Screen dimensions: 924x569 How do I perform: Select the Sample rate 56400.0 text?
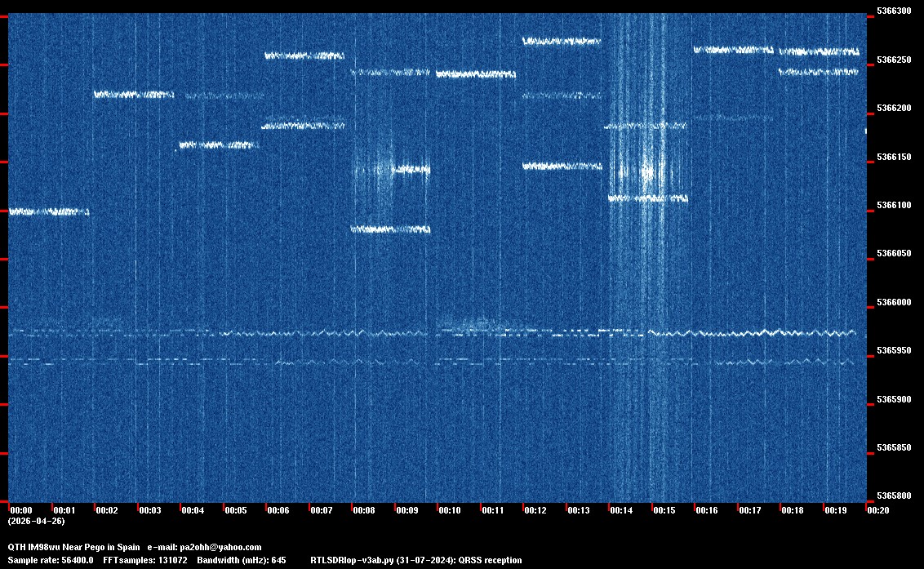51,560
